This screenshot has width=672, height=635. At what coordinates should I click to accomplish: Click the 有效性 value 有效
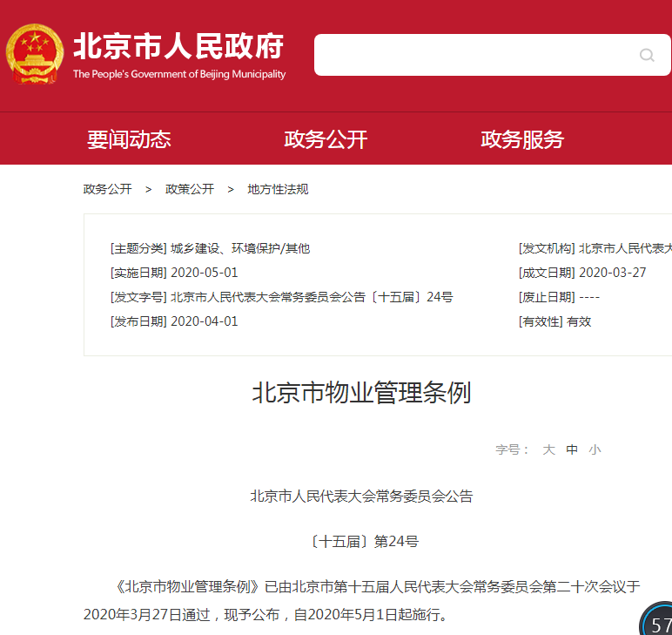(579, 321)
